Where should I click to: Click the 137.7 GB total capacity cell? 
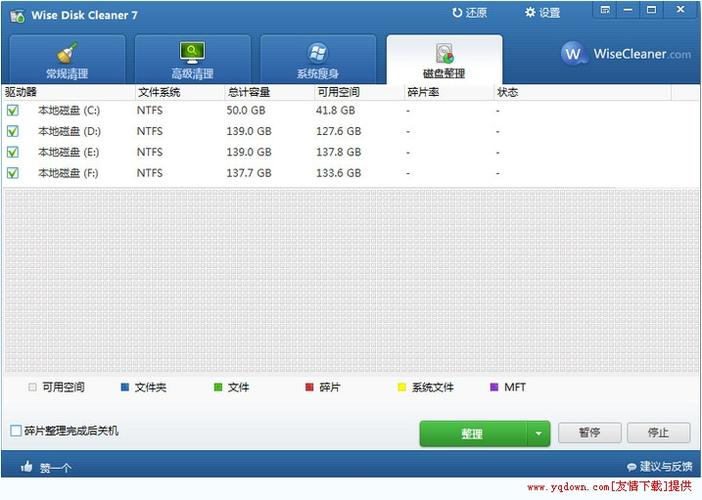pos(249,173)
